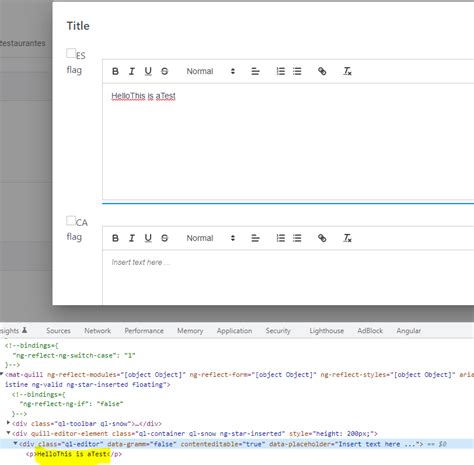474x465 pixels.
Task: Insert ordered list in the CA editor
Action: 281,238
